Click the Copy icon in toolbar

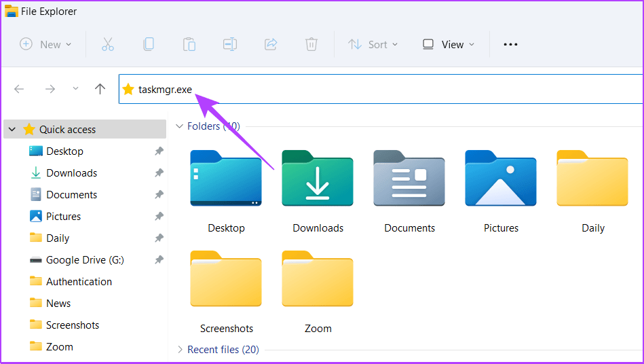149,44
